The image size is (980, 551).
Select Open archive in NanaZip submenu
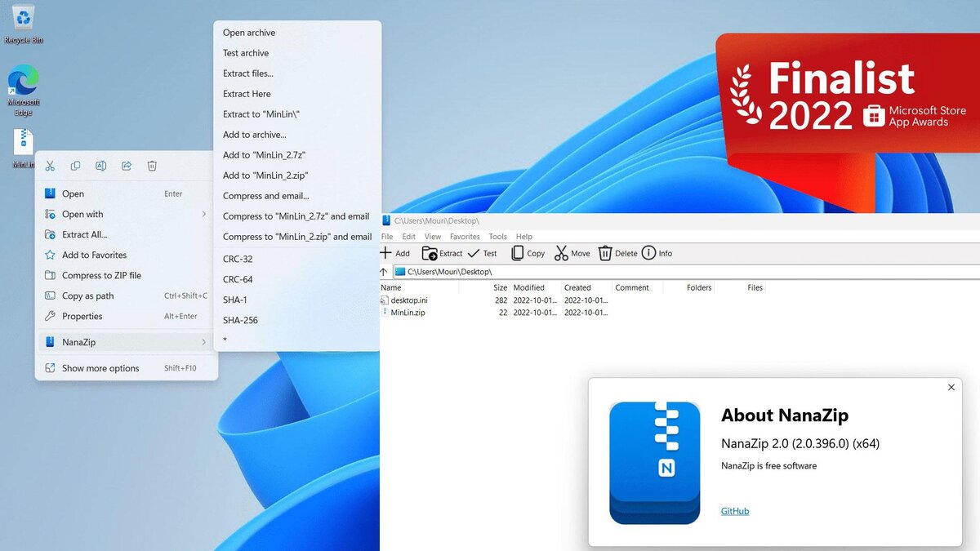(297, 33)
